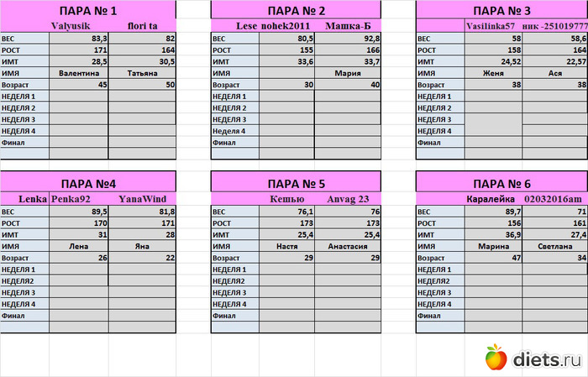Select the ПАРА № 1 header cell
588x377 pixels.
[90, 10]
